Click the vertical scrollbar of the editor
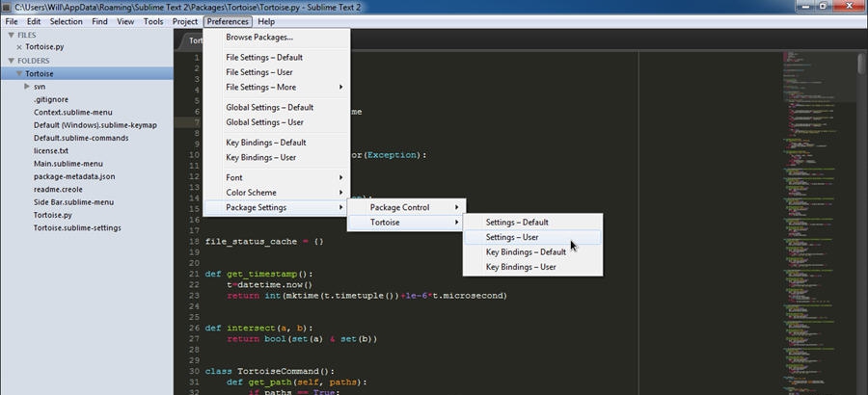This screenshot has height=395, width=868. 861,65
